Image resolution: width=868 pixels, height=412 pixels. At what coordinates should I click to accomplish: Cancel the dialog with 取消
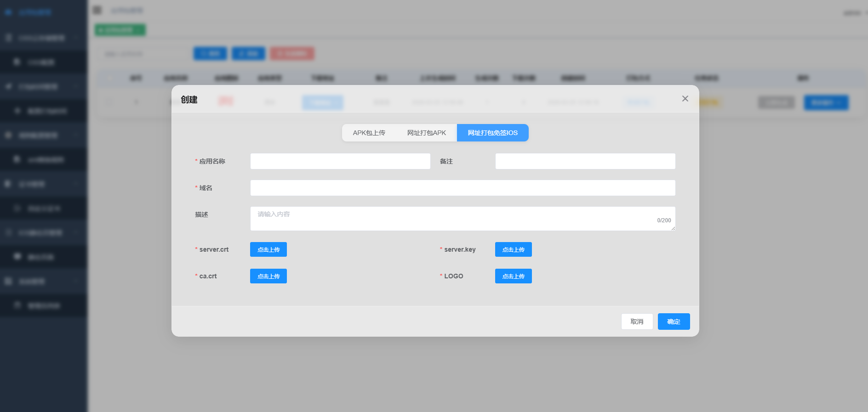coord(637,322)
